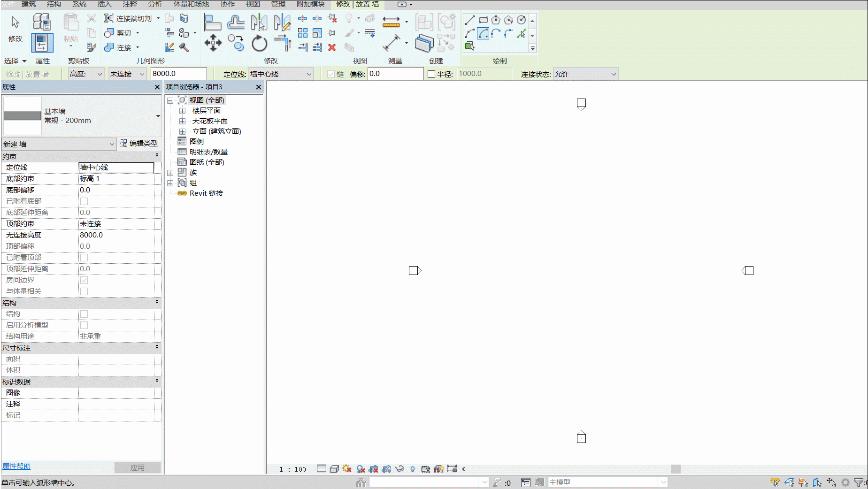Viewport: 868px width, 489px height.
Task: Toggle the Structural checkbox in properties
Action: [x=84, y=314]
